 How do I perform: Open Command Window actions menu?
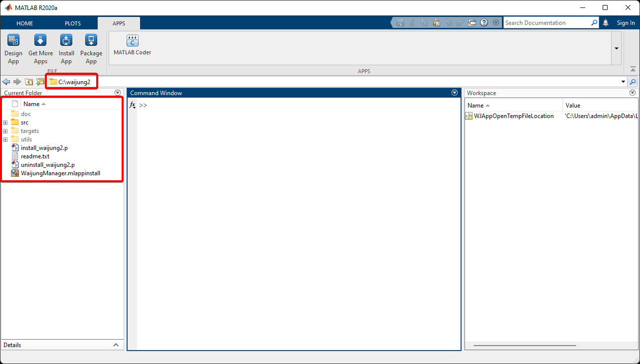tap(455, 93)
